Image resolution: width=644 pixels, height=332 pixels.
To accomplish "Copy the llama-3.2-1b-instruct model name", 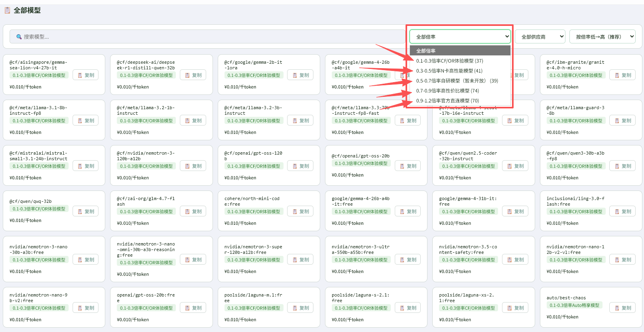I will (x=193, y=120).
